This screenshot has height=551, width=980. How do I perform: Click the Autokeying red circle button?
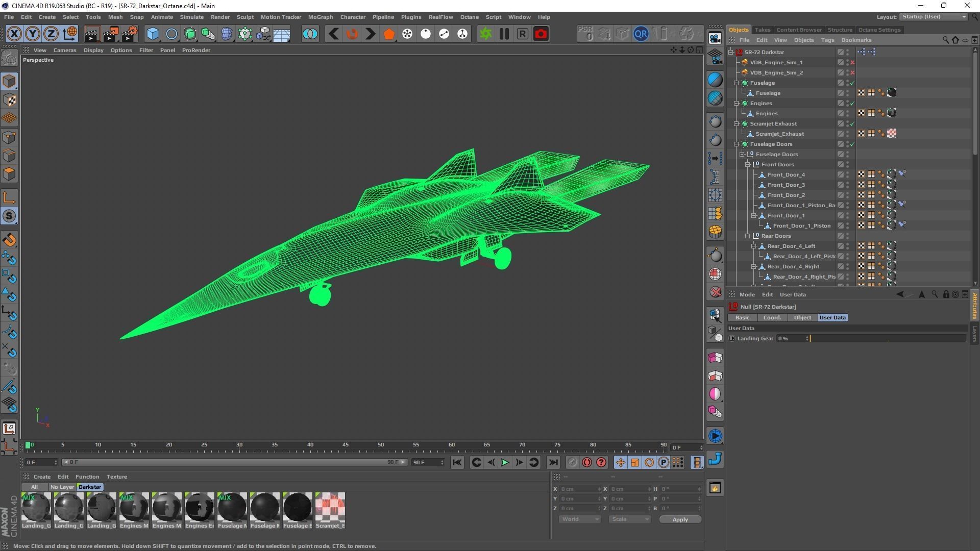click(x=587, y=462)
